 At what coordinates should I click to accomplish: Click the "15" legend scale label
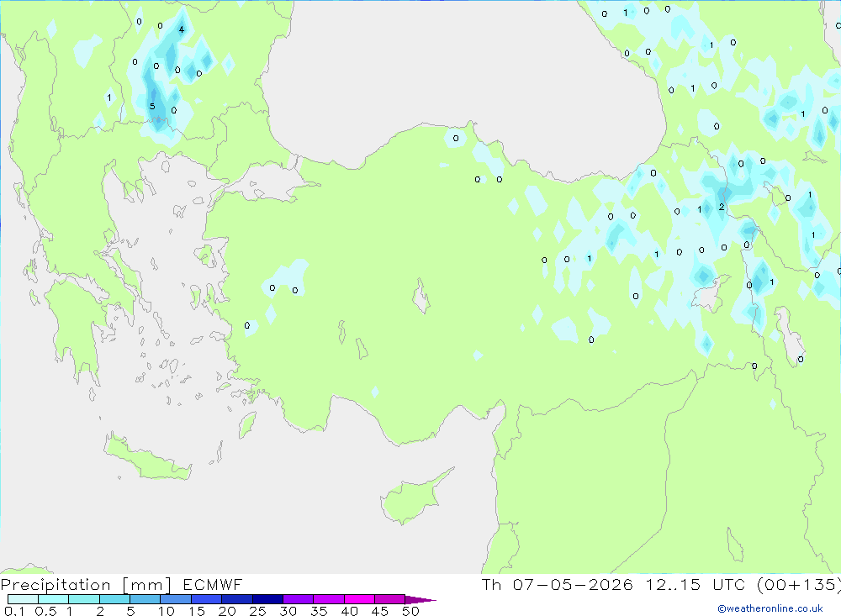196,611
